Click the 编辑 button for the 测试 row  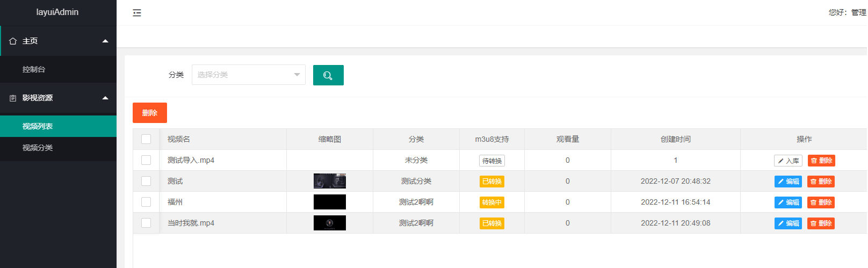(x=788, y=182)
